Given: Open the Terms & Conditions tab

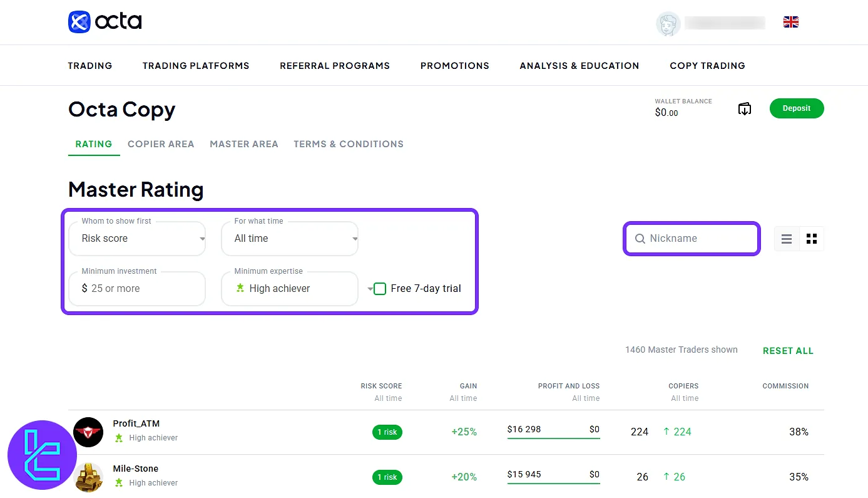Looking at the screenshot, I should click(349, 144).
